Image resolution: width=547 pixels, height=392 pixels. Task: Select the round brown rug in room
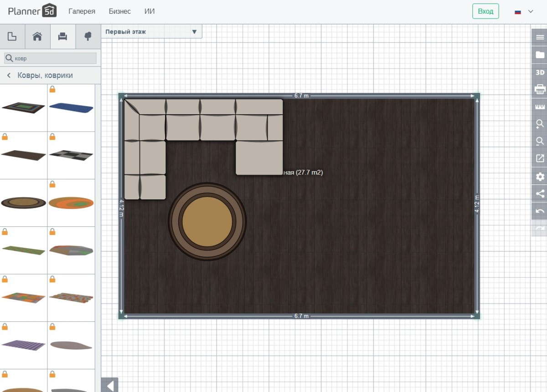(207, 221)
